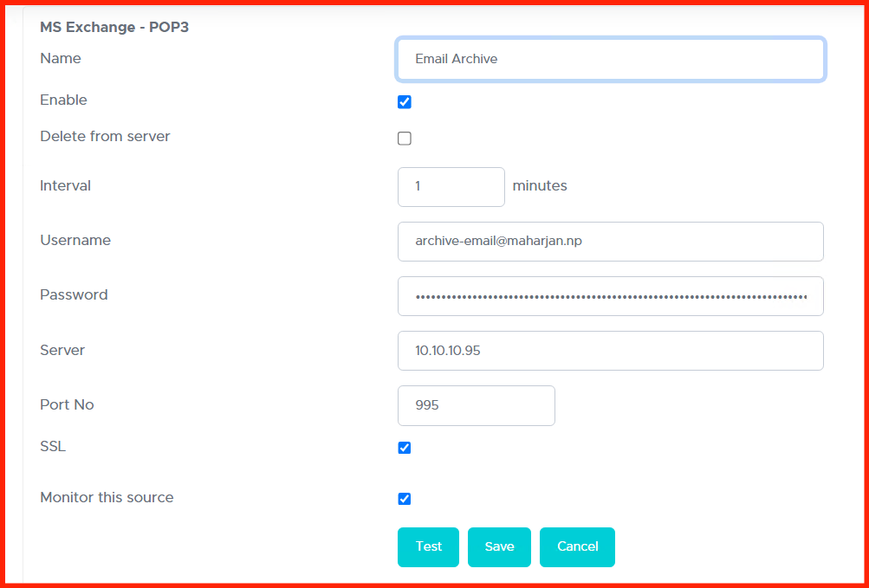Check the Delete from server checkbox
869x588 pixels.
[405, 139]
